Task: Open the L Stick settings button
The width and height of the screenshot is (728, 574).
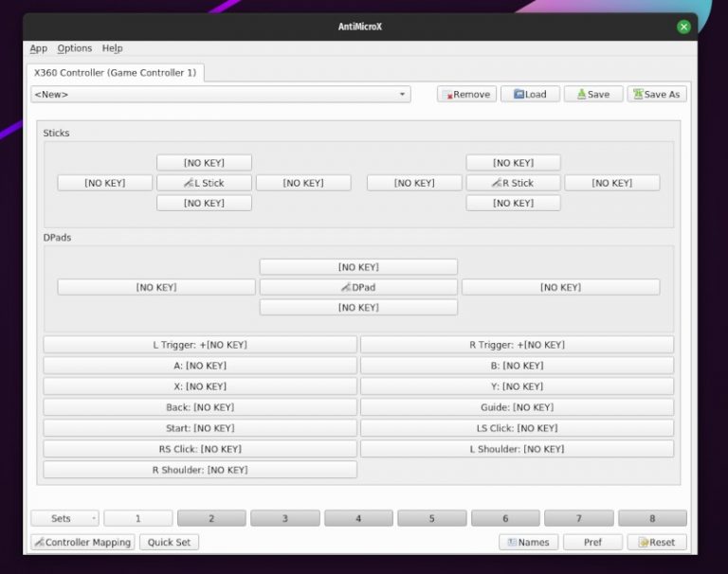Action: click(205, 183)
